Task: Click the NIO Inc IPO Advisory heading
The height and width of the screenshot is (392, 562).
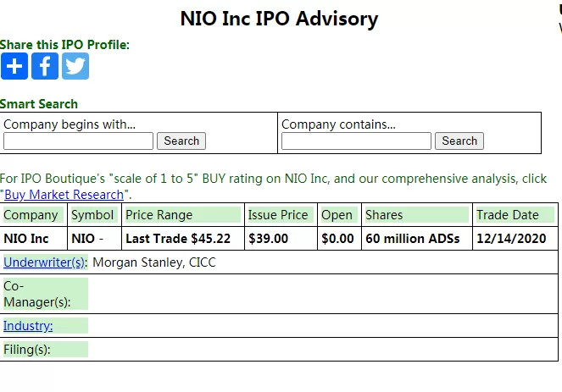Action: pyautogui.click(x=279, y=19)
